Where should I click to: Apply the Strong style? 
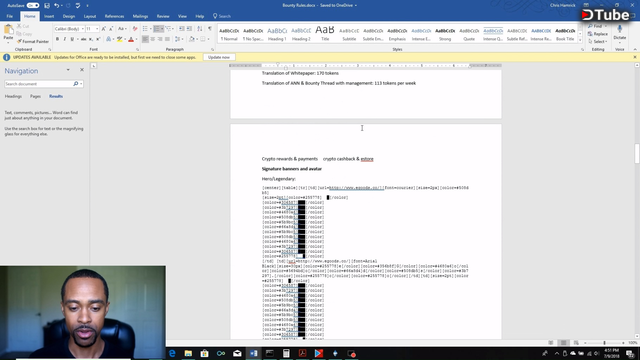point(445,34)
